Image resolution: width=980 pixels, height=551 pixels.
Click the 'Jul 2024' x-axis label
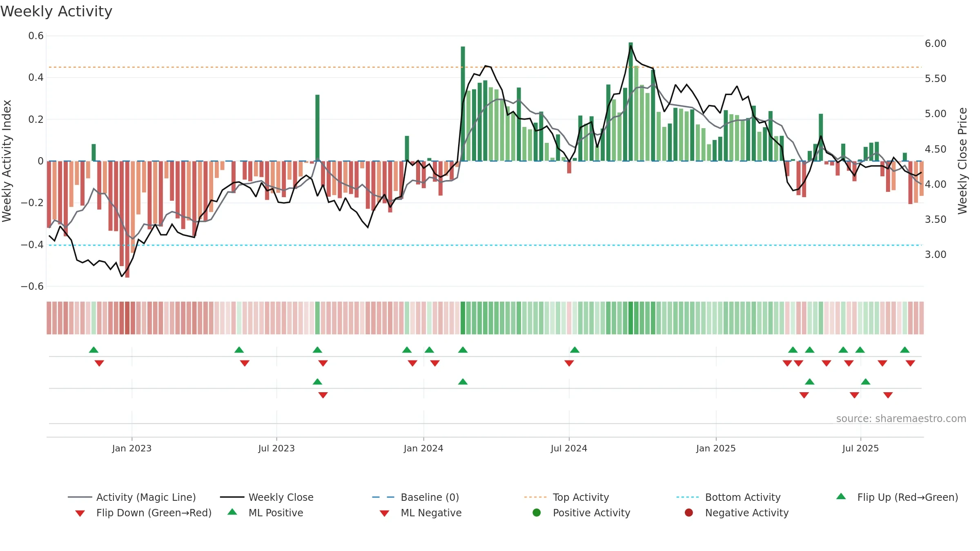569,448
